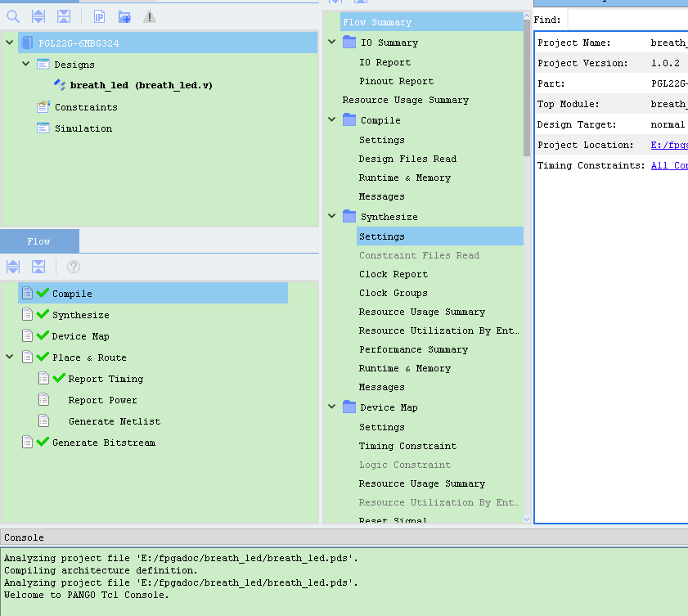The image size is (688, 616).
Task: Open the IP tool icon
Action: pos(100,17)
